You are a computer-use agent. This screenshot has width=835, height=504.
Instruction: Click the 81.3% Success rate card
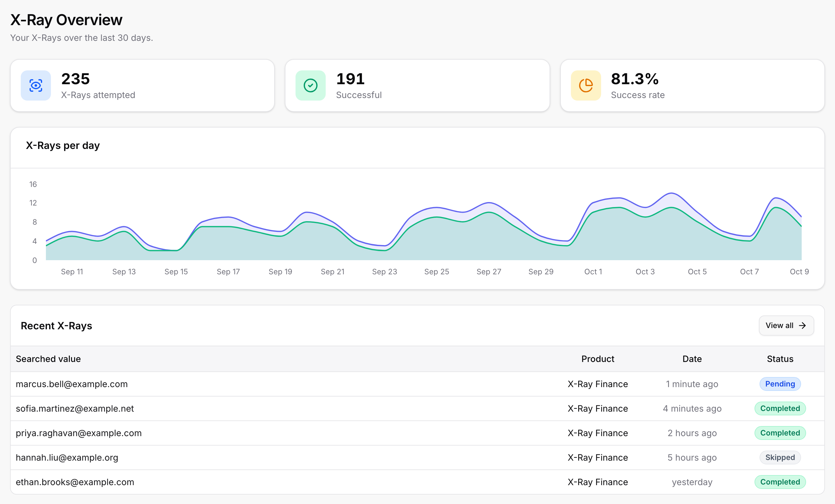tap(692, 85)
